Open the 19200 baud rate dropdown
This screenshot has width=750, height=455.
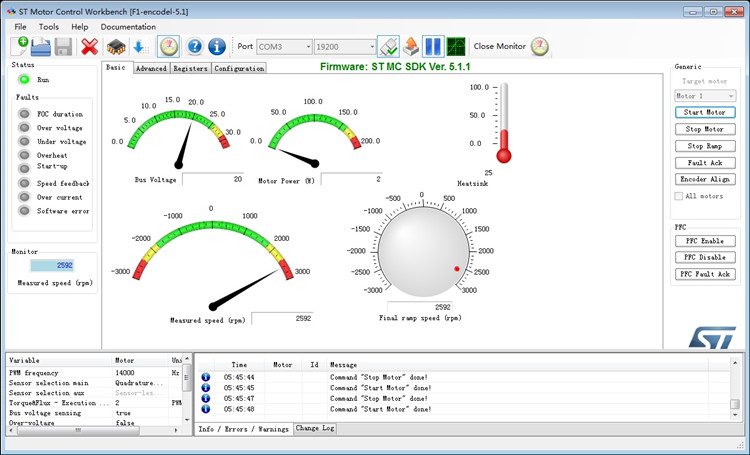[x=345, y=47]
